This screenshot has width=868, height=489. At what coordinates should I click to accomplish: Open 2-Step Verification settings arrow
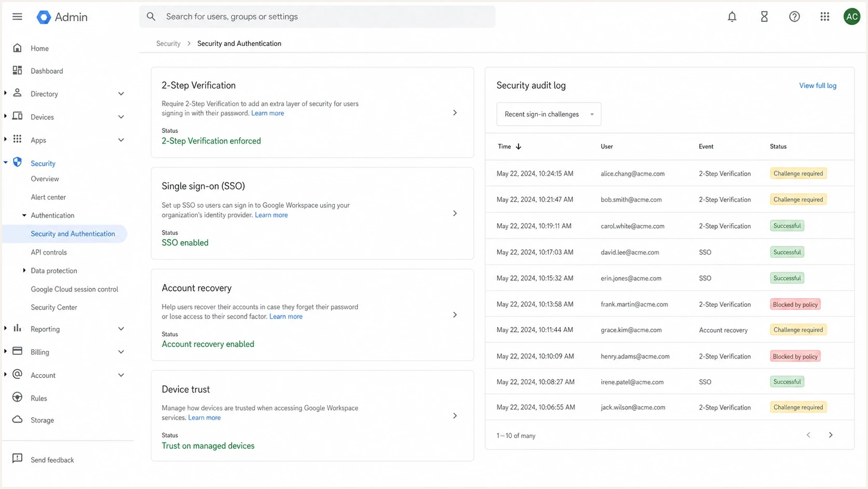[455, 113]
